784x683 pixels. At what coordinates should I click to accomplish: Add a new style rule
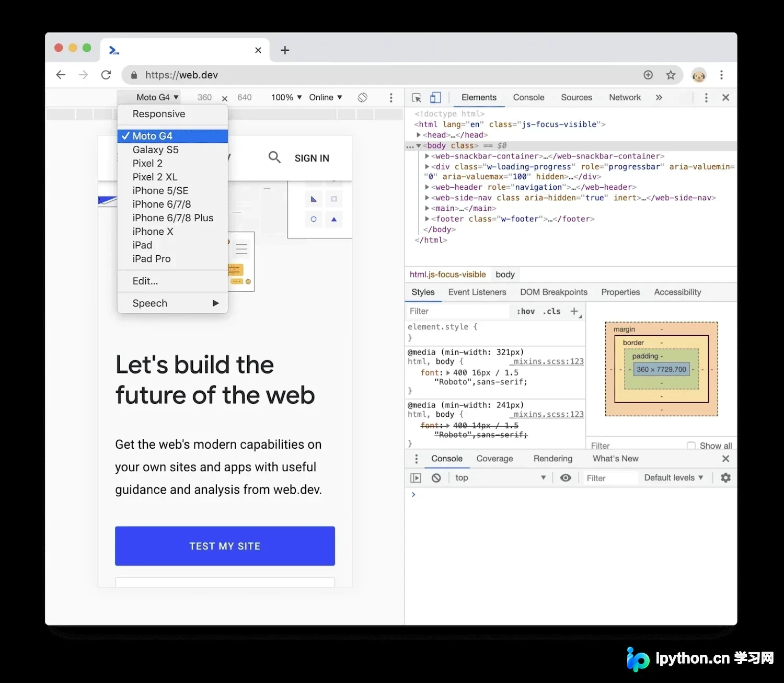(574, 311)
